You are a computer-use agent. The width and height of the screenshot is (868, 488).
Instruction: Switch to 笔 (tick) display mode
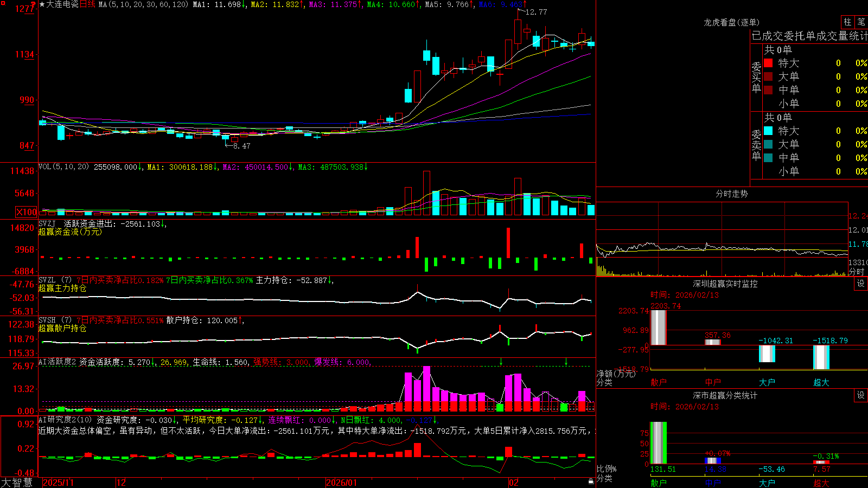click(x=861, y=22)
